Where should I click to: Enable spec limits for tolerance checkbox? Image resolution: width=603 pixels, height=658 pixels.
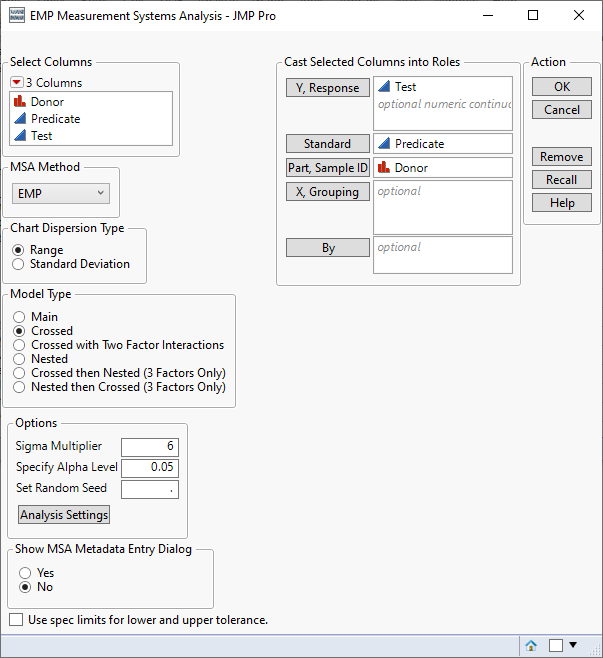(x=16, y=620)
